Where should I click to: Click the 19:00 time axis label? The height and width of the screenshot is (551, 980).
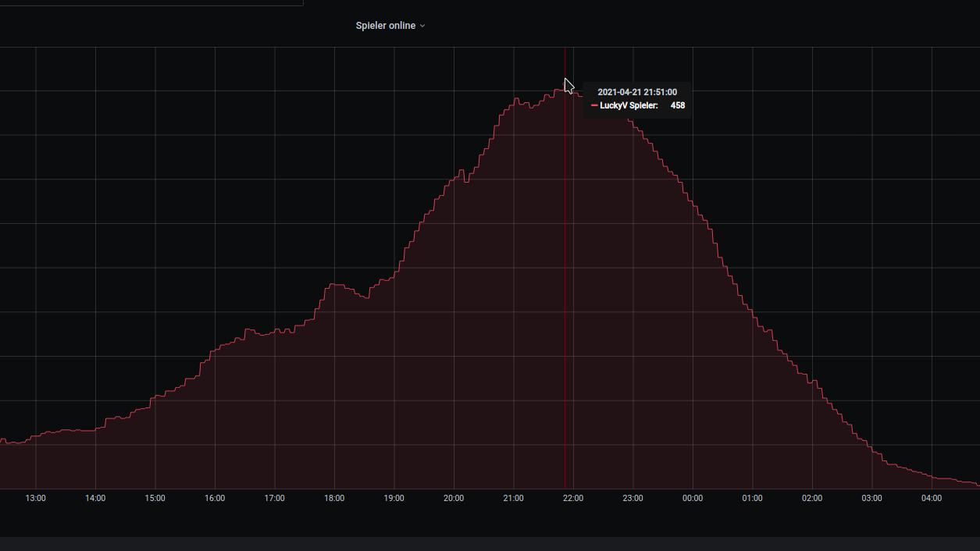pos(394,498)
